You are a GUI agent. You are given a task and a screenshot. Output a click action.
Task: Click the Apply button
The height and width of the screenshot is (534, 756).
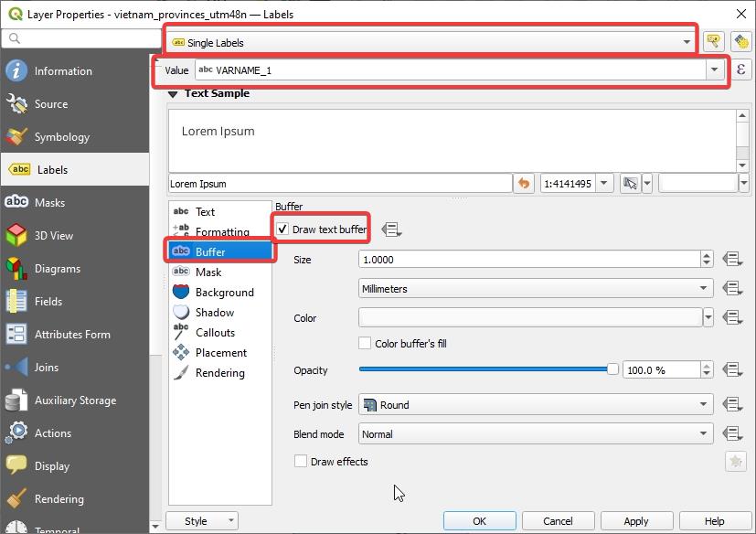pyautogui.click(x=635, y=521)
